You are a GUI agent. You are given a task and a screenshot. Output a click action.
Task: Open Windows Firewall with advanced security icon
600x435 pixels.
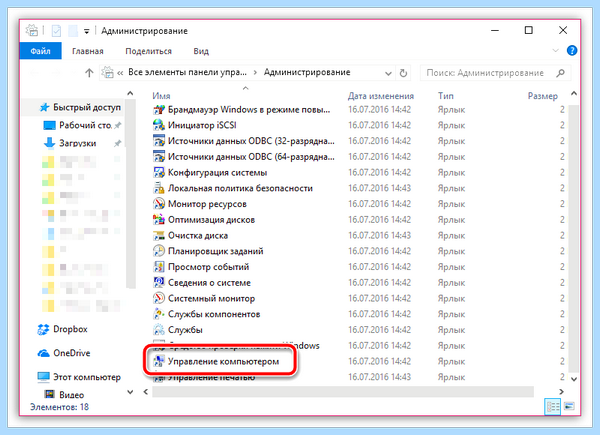click(x=159, y=110)
